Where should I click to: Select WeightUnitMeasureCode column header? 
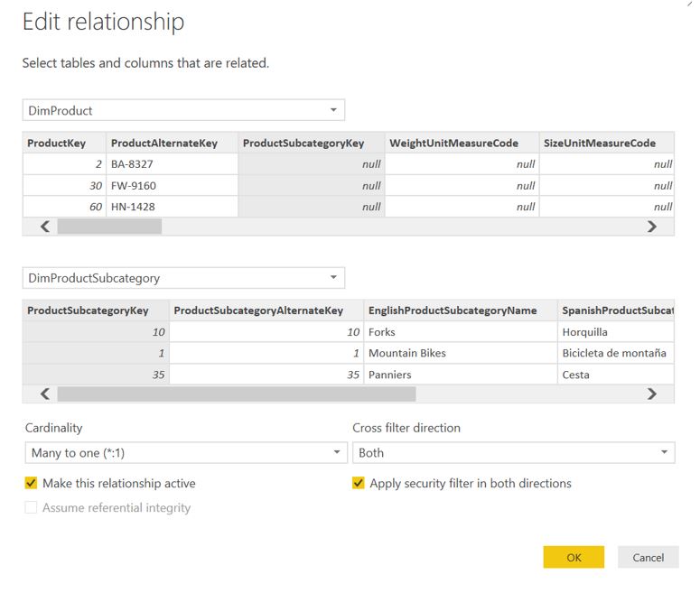click(x=462, y=144)
